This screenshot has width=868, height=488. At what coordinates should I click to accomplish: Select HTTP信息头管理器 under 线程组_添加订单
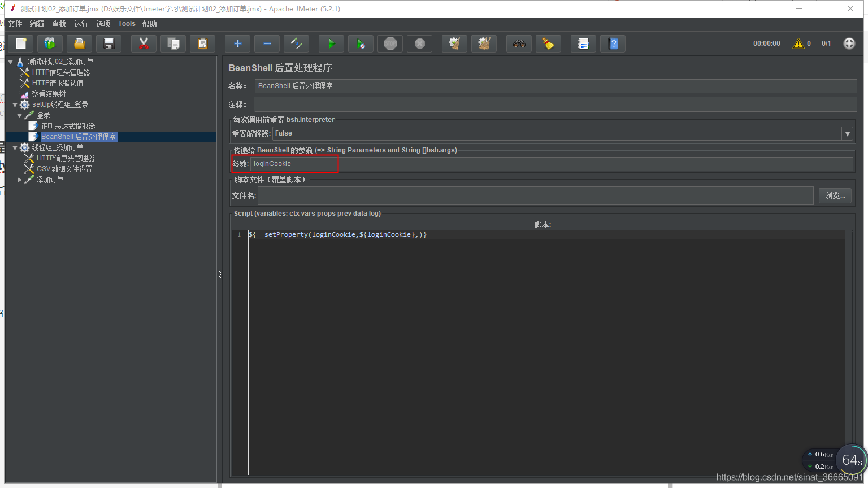coord(65,158)
